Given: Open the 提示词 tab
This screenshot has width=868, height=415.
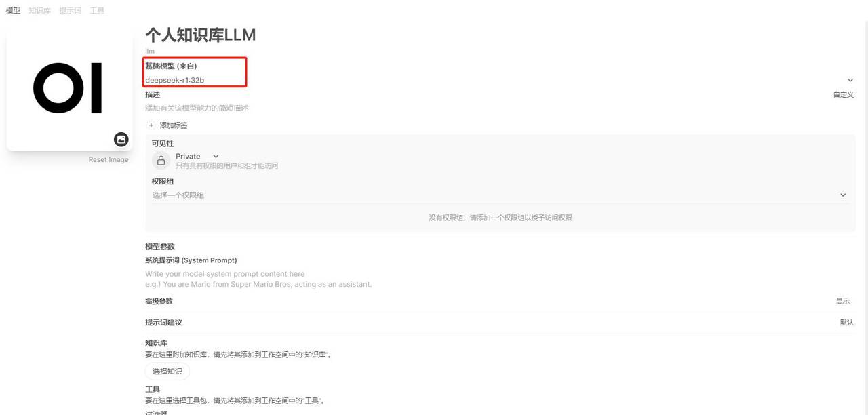Looking at the screenshot, I should [x=70, y=11].
